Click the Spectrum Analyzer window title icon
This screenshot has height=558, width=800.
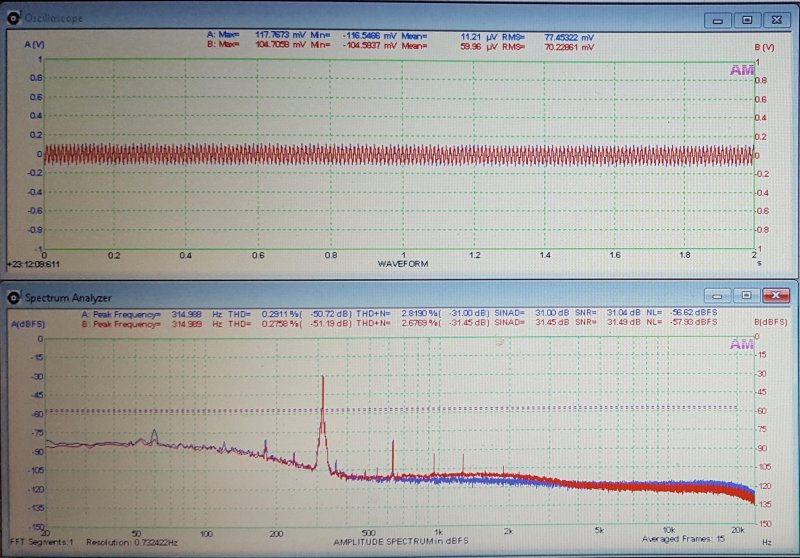13,297
